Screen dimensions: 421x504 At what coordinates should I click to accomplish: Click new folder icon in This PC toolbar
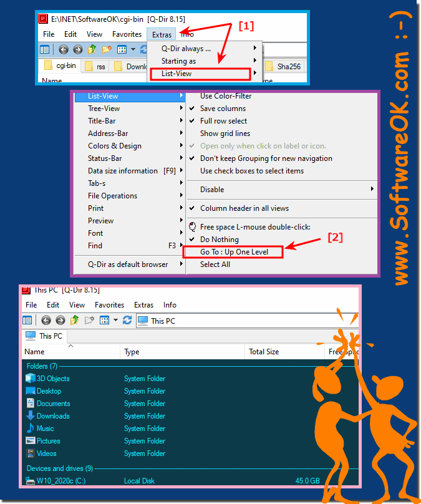[89, 320]
